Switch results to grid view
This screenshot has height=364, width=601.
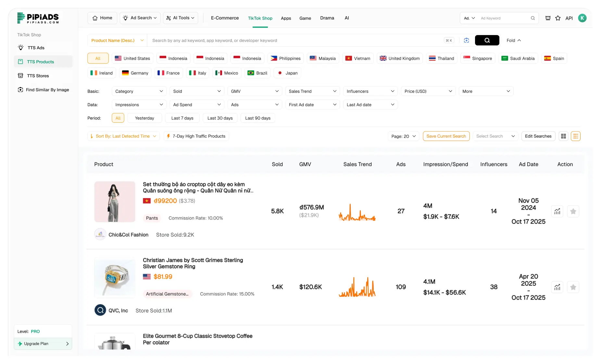click(563, 136)
